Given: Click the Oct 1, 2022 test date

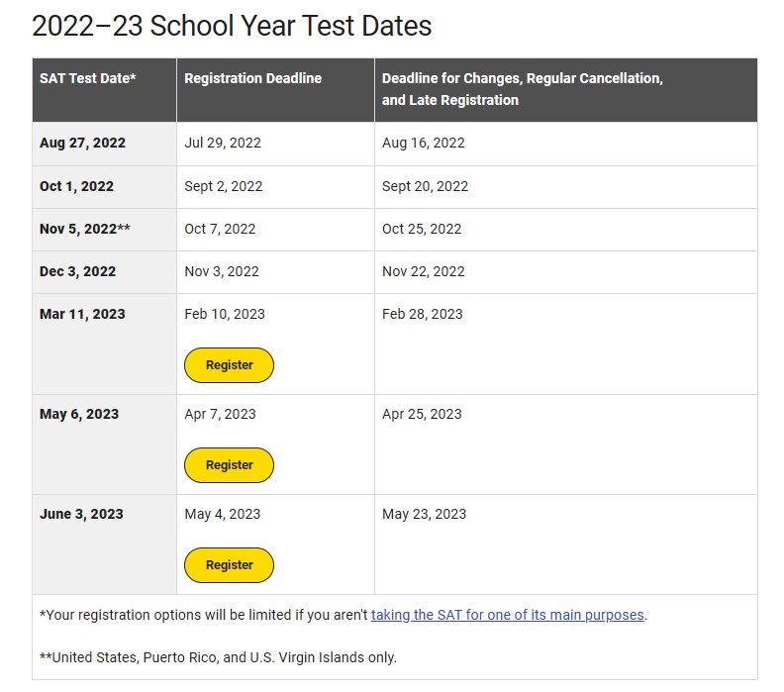Looking at the screenshot, I should [76, 186].
